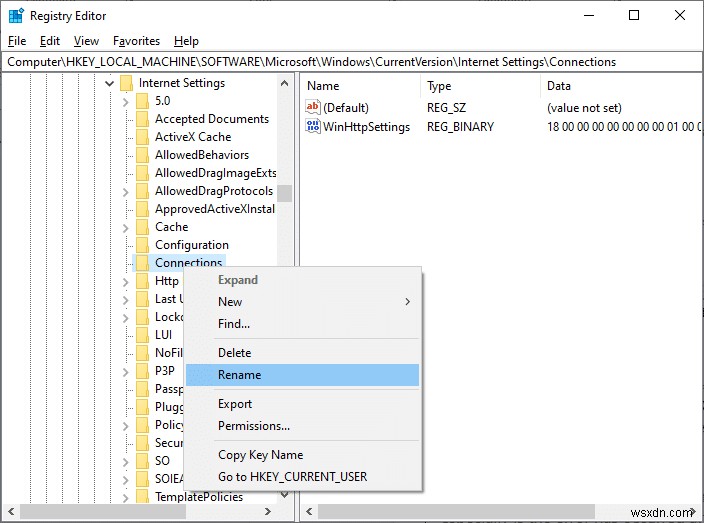Click the AllowedBehaviors folder icon
This screenshot has width=704, height=523.
142,155
